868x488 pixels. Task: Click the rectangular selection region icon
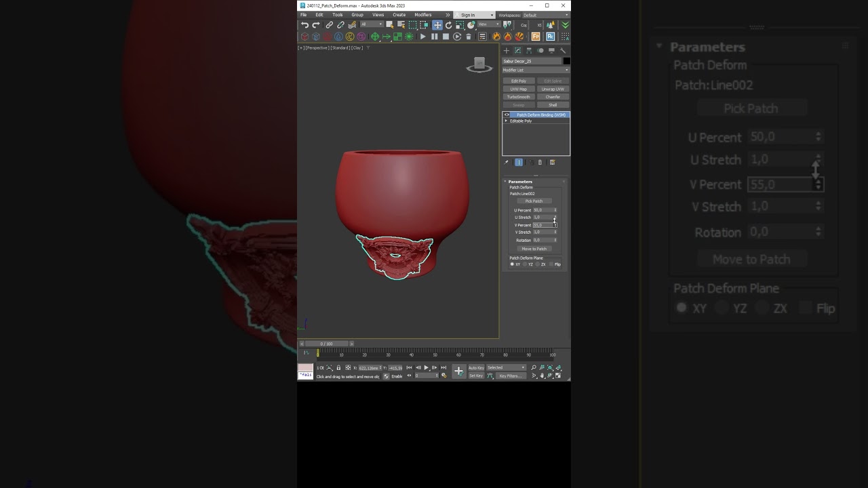413,25
